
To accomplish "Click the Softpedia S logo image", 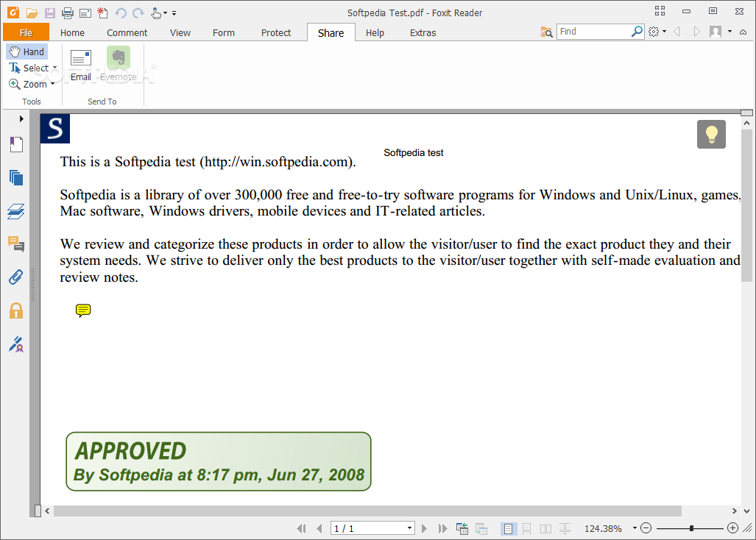I will pyautogui.click(x=55, y=129).
